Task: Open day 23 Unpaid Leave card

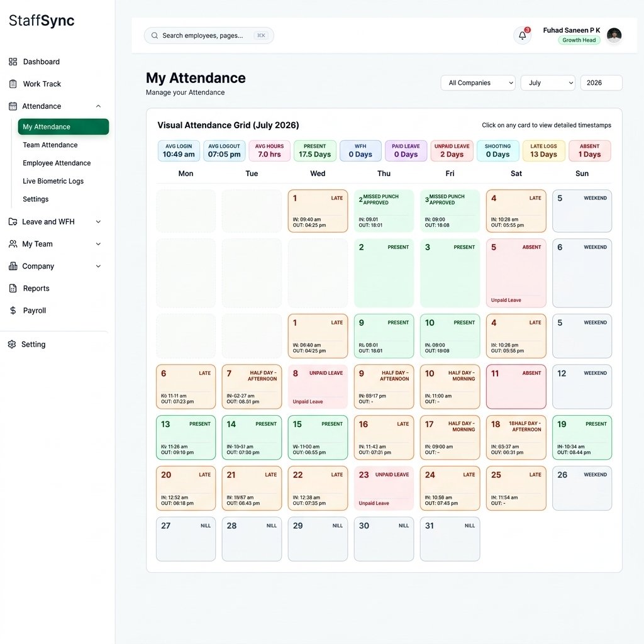Action: coord(384,488)
